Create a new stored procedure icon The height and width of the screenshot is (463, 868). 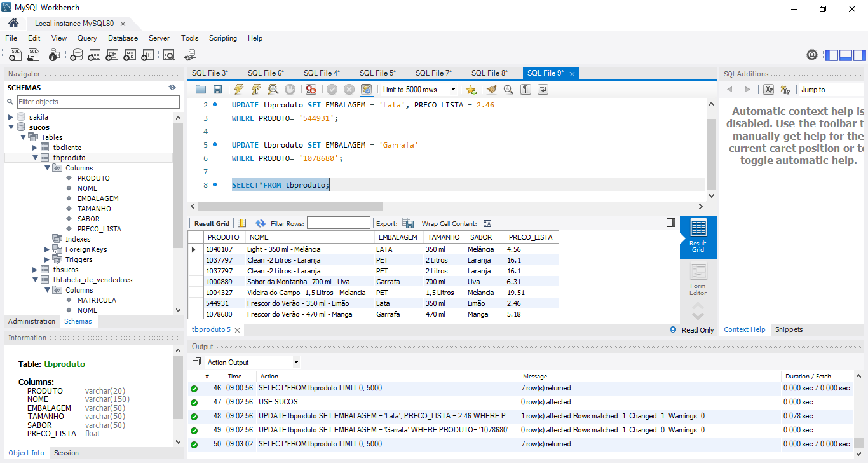pos(130,55)
